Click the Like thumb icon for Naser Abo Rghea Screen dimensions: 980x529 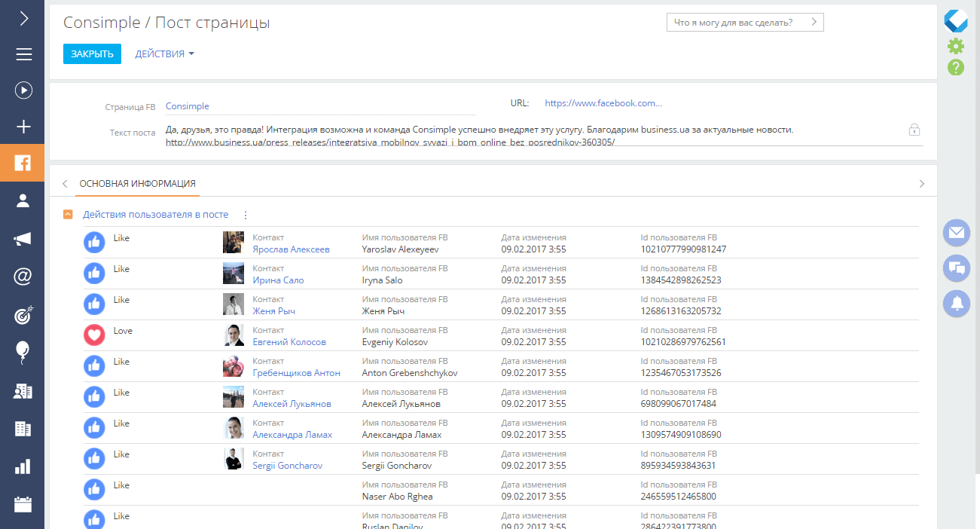click(94, 489)
